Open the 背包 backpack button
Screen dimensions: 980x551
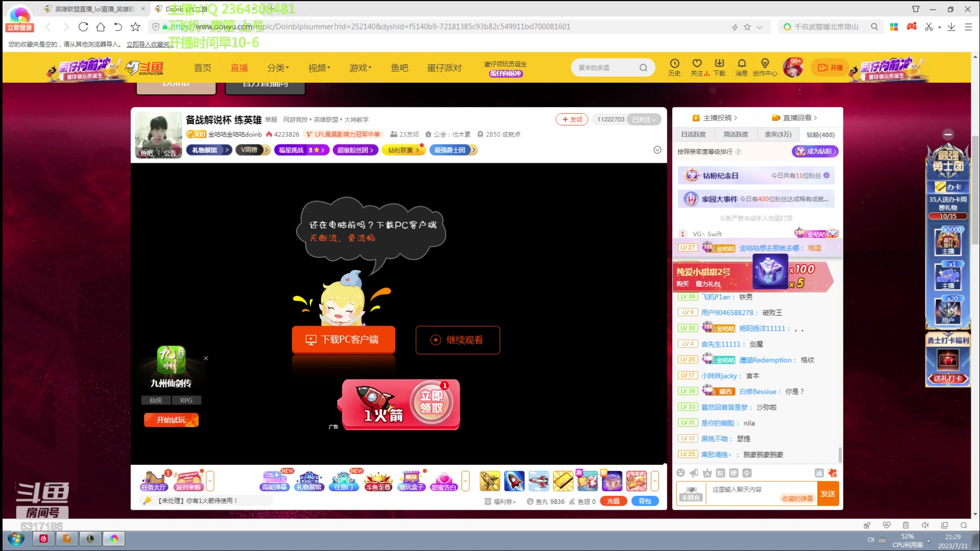pyautogui.click(x=645, y=502)
